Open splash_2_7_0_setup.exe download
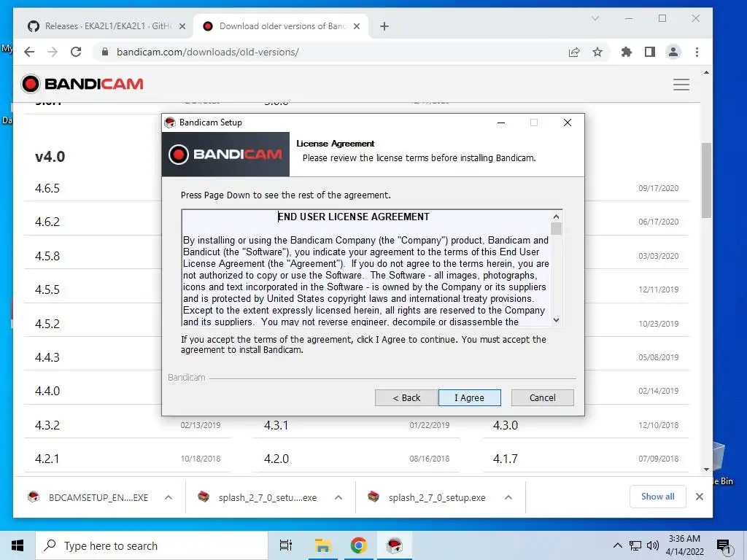The height and width of the screenshot is (560, 747). click(x=427, y=497)
